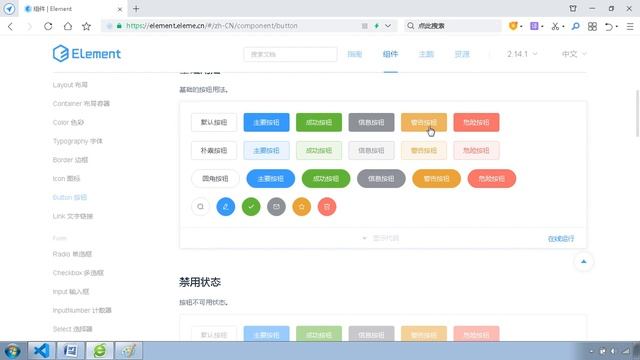Open a new tab with the plus icon

136,9
